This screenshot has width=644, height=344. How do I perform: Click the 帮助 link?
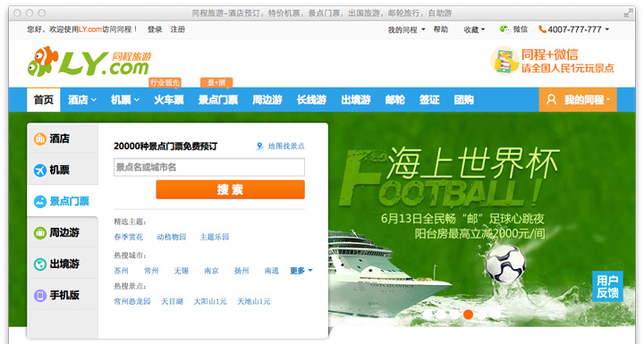click(441, 29)
